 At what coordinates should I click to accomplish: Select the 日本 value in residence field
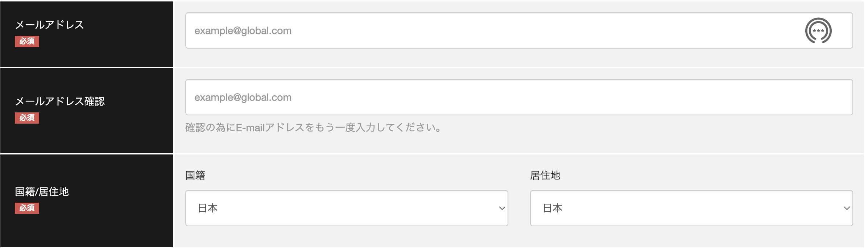553,208
